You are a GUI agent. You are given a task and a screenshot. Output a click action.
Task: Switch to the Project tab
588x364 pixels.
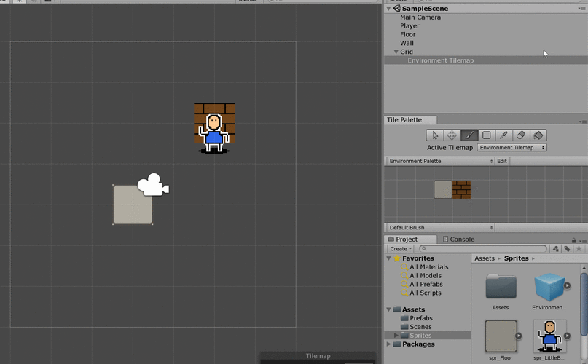pos(410,240)
